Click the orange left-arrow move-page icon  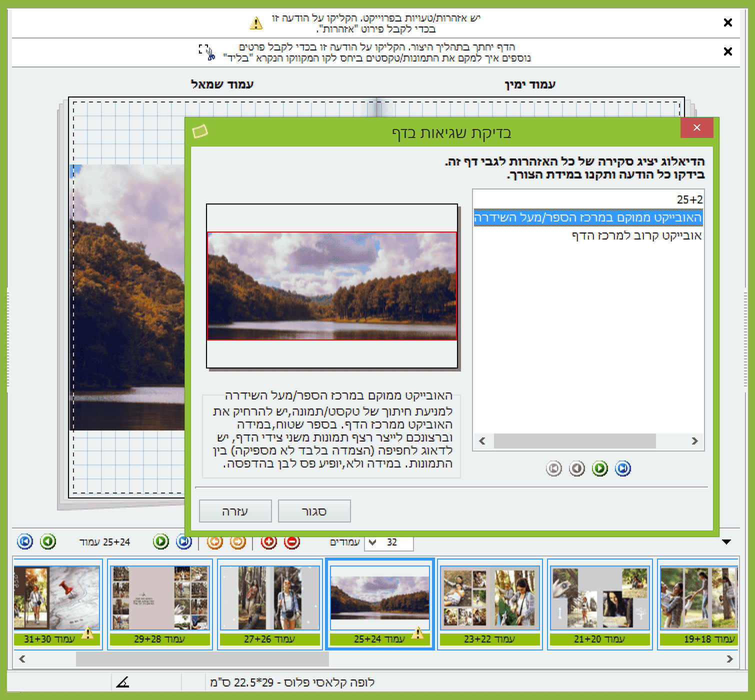tap(215, 542)
